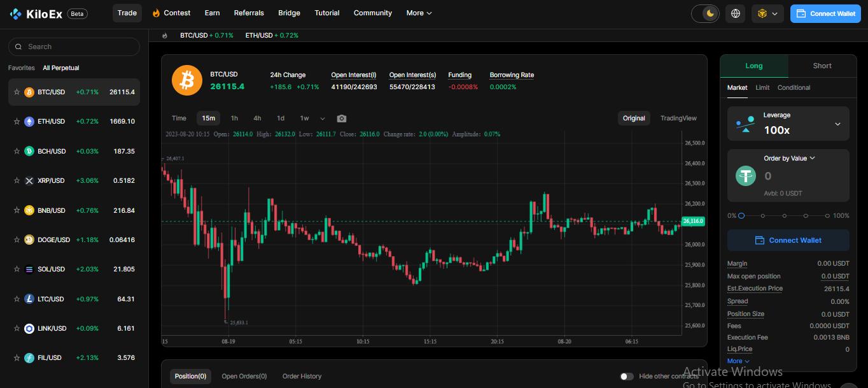Click the large Bitcoin coin icon
The height and width of the screenshot is (388, 868).
pos(186,81)
